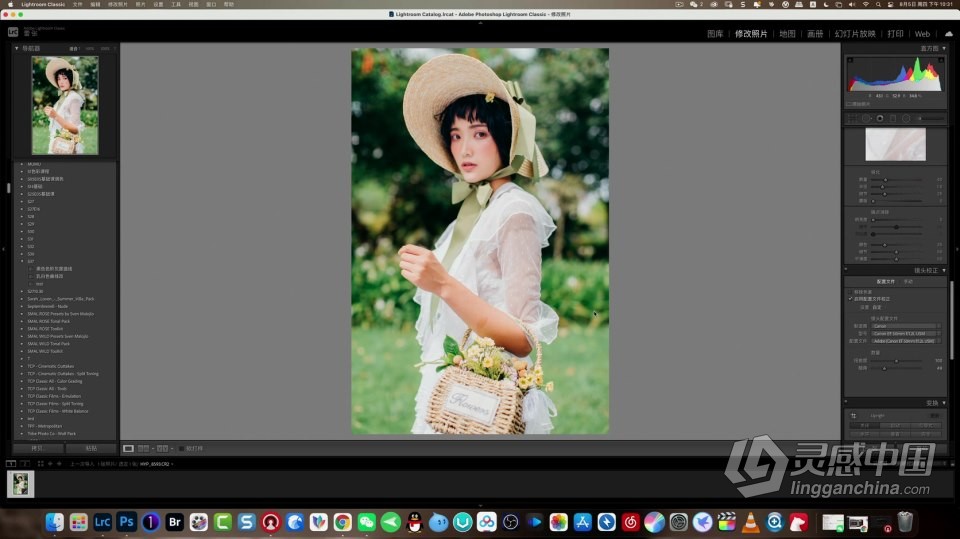Click main window button 1 in filmstrip
This screenshot has width=960, height=539.
[x=11, y=464]
